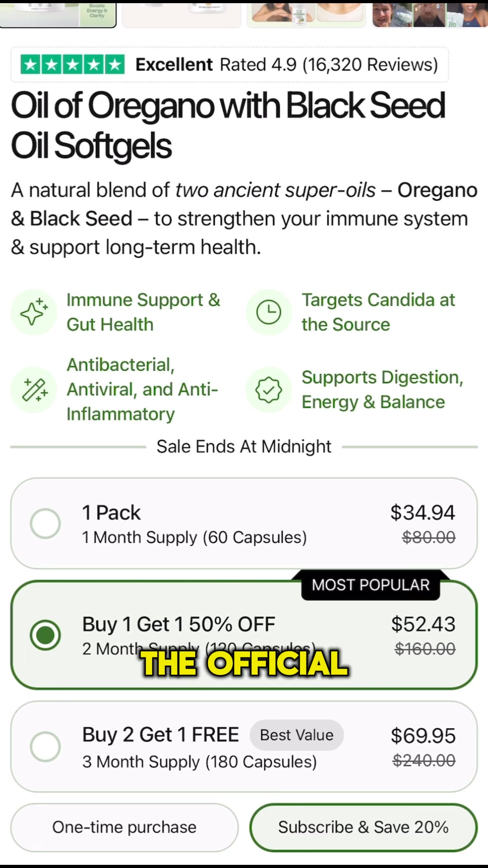Click the MOST POPULAR badge
This screenshot has width=488, height=868.
click(371, 585)
